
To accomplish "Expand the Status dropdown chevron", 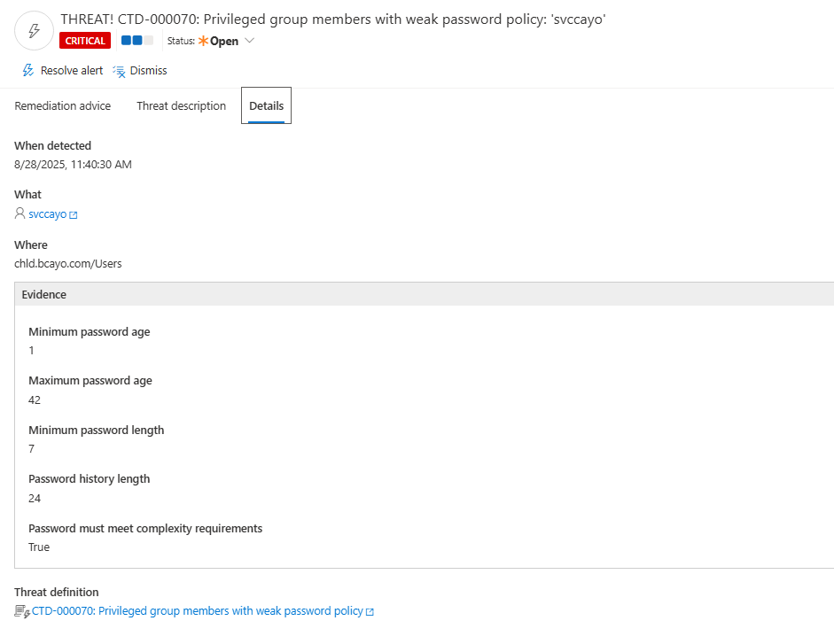I will click(249, 41).
